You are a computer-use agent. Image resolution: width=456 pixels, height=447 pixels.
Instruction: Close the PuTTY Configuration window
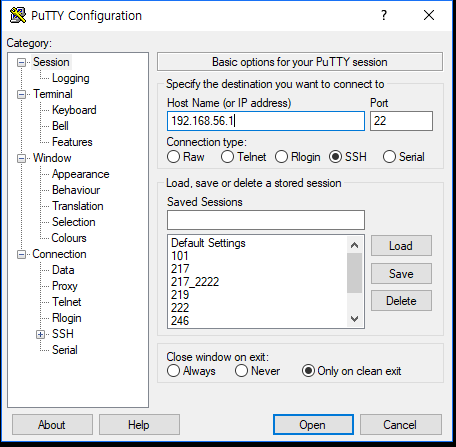[x=429, y=15]
